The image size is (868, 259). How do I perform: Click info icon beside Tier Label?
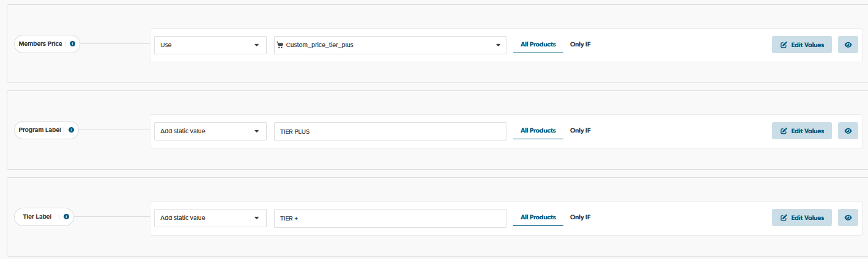pos(66,217)
